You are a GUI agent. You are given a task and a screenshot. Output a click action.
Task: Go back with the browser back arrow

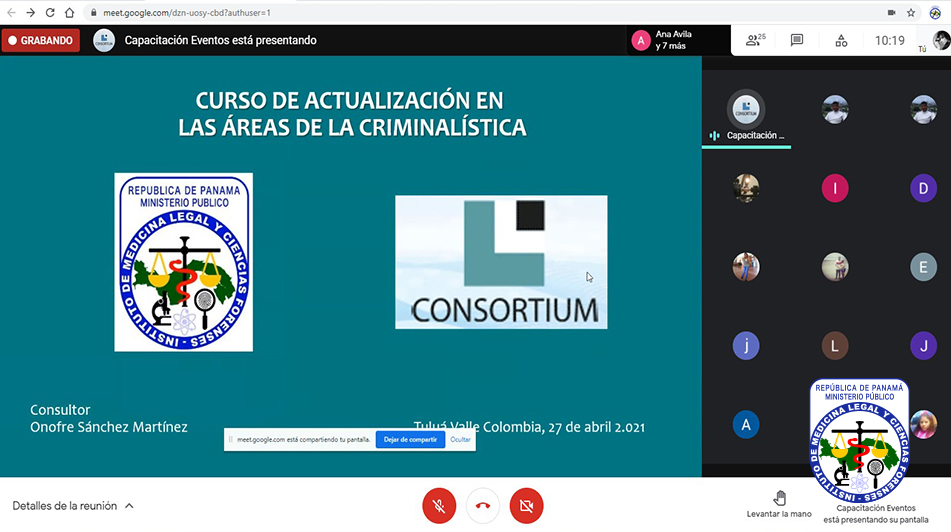12,13
